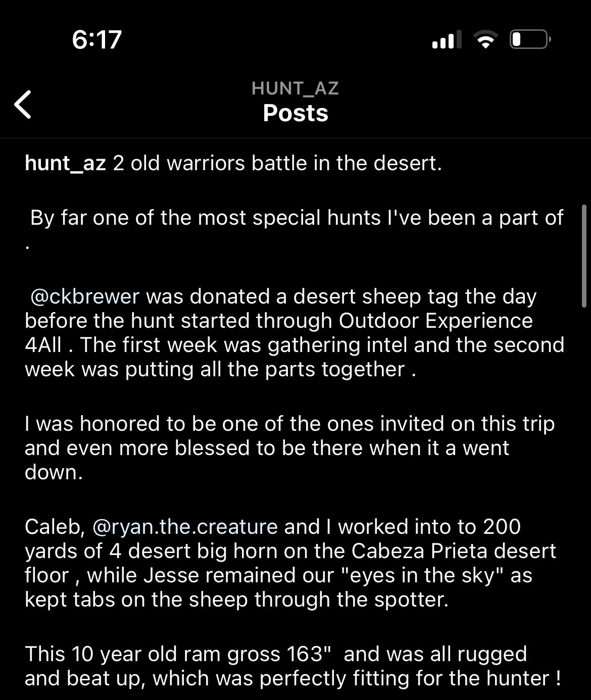Tap the cellular signal bars icon
Screen dimensions: 591x700
(447, 39)
